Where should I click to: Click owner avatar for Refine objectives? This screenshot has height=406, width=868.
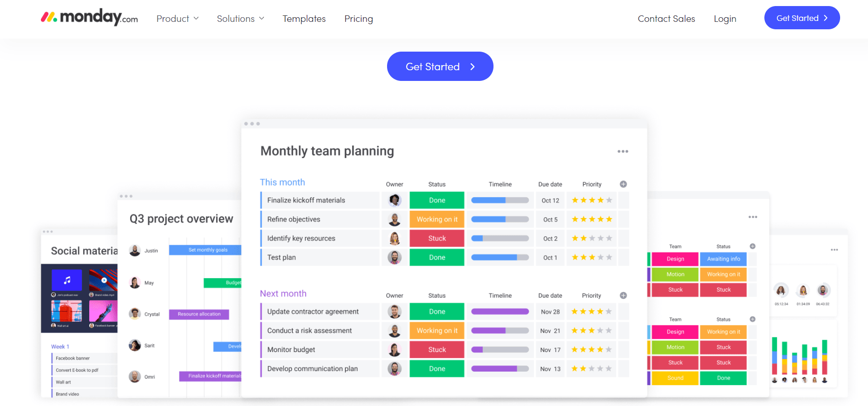(395, 220)
